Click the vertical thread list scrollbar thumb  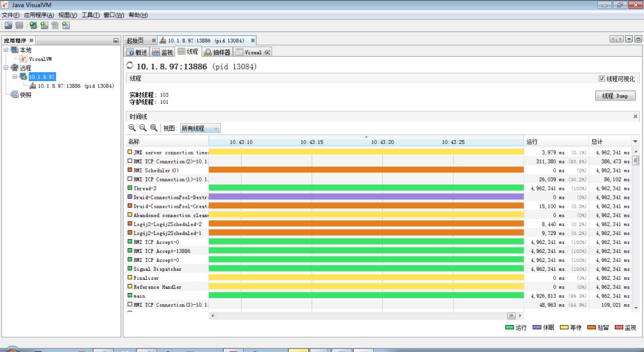(x=636, y=160)
